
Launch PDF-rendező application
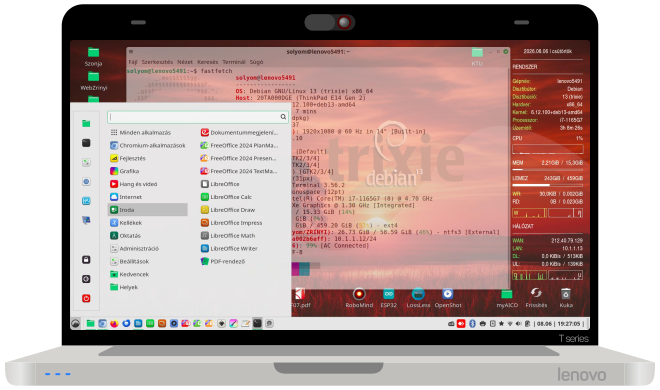coord(223,261)
